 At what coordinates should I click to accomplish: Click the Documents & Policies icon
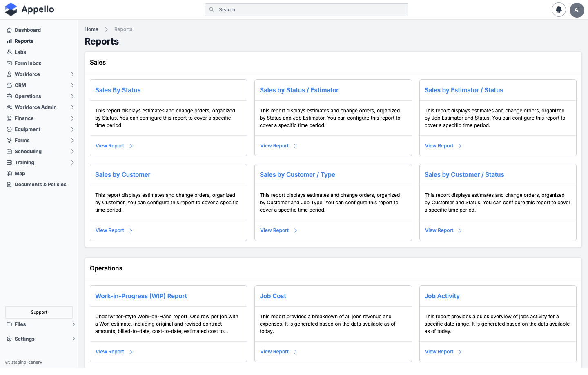[9, 185]
